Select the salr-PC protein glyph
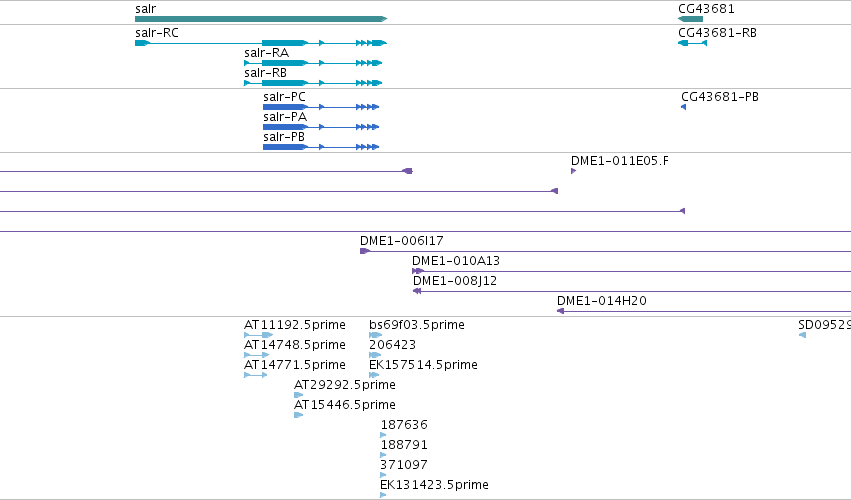 [x=321, y=107]
